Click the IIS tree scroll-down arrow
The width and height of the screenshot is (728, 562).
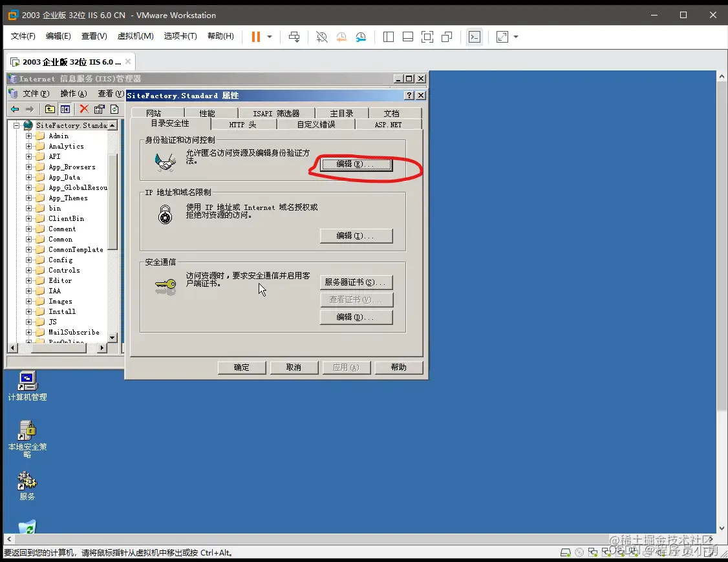coord(112,338)
